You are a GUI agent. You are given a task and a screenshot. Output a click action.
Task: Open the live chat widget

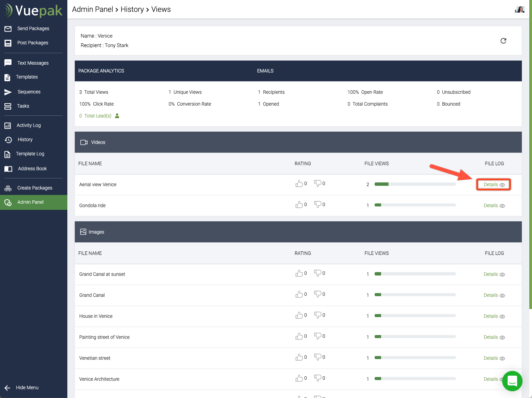[x=512, y=381]
